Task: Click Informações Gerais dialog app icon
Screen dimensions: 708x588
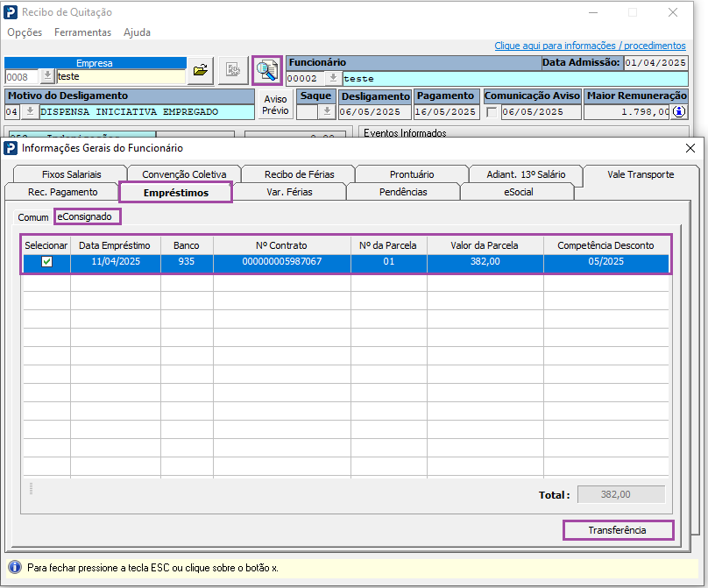Action: 11,148
